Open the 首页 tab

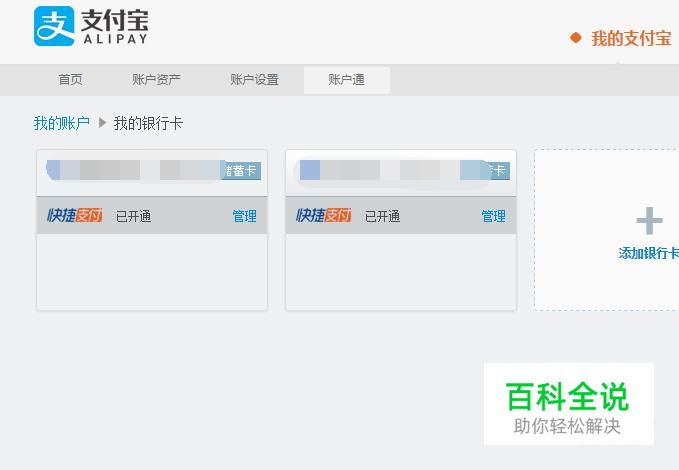(x=70, y=80)
